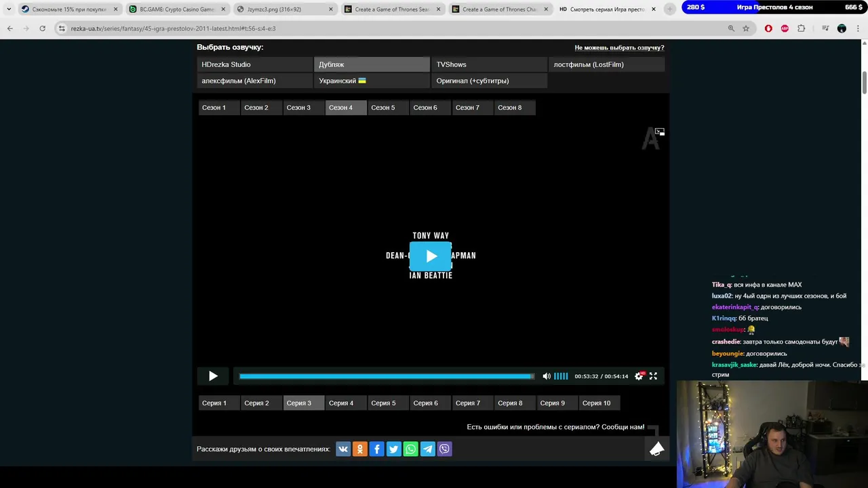This screenshot has height=488, width=868.
Task: Go back with browser back arrow
Action: [x=10, y=28]
